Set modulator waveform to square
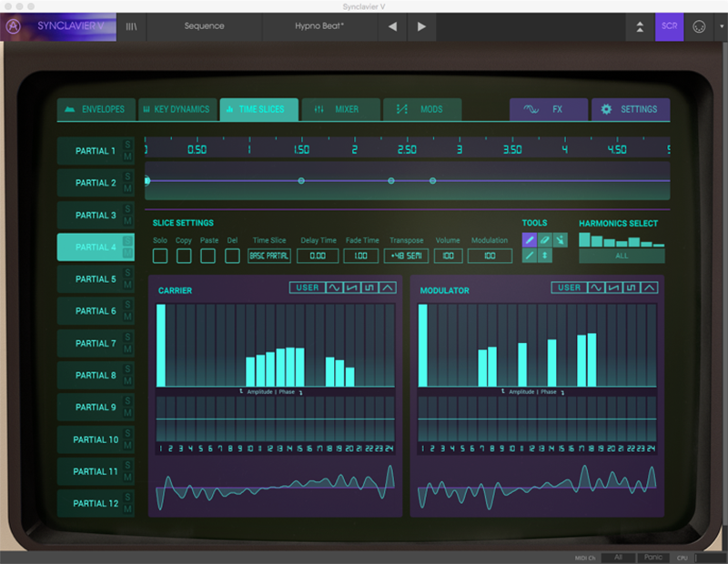The image size is (728, 564). pos(631,287)
